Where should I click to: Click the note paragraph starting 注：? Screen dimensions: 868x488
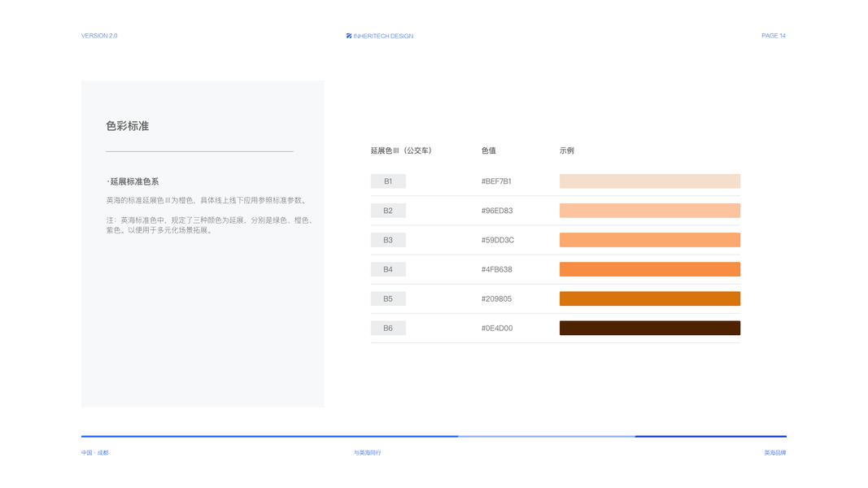pyautogui.click(x=211, y=225)
